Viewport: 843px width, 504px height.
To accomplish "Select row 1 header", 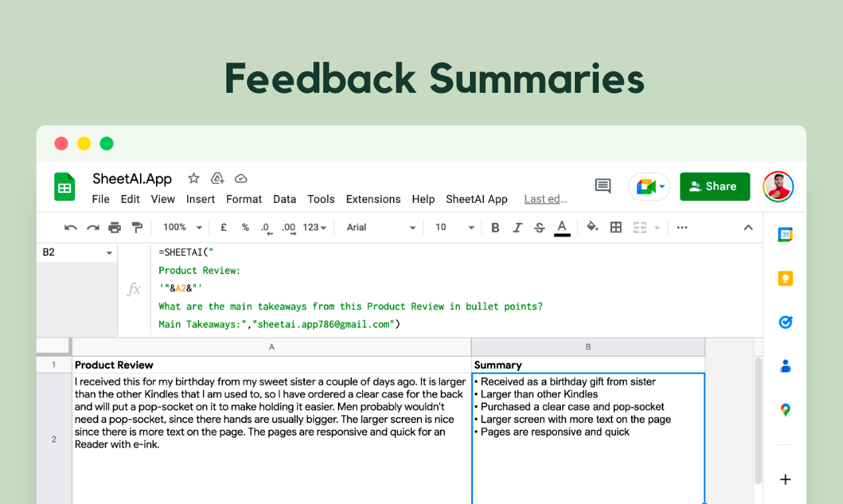I will pos(54,365).
